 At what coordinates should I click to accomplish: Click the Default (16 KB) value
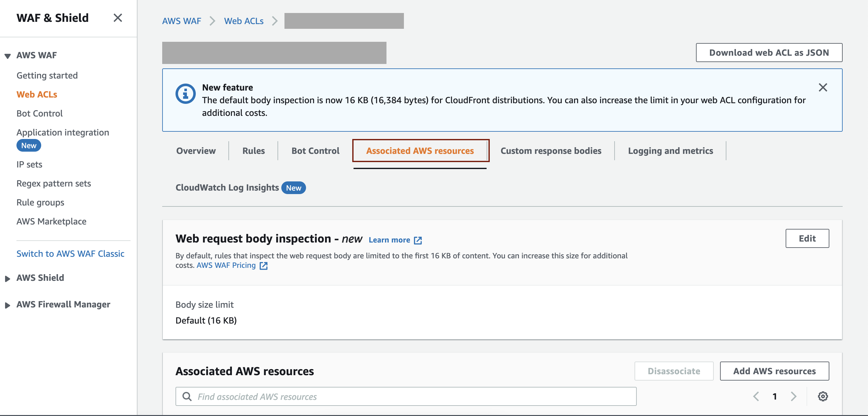[206, 320]
